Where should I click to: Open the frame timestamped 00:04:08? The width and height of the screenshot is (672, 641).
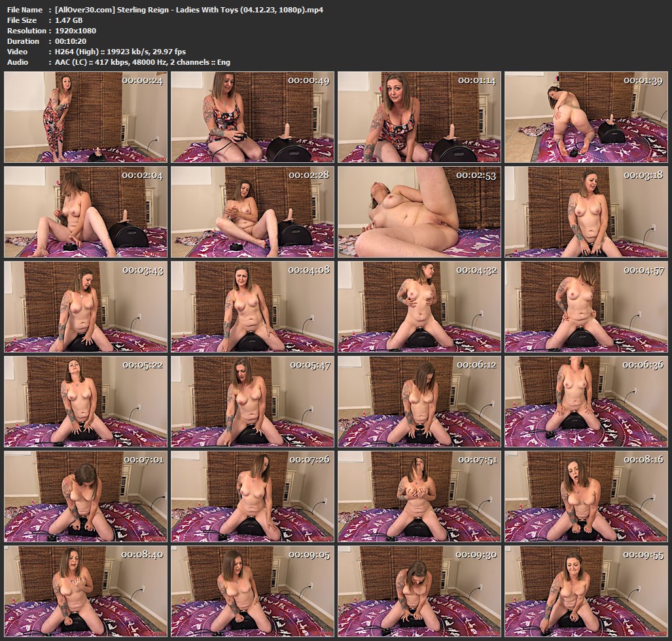[253, 307]
